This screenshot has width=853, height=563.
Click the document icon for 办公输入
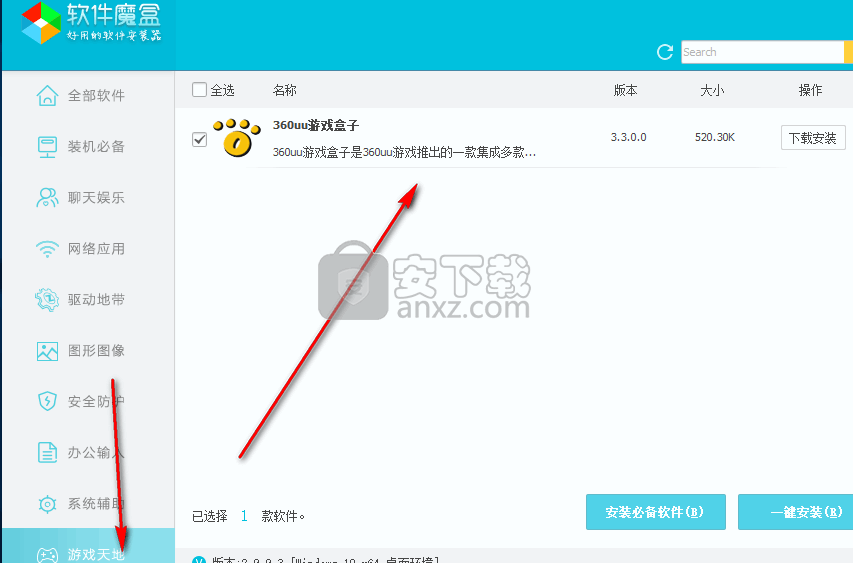click(47, 453)
